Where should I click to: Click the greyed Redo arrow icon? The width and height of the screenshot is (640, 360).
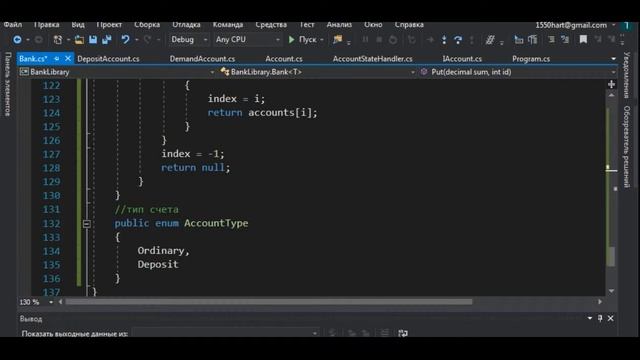tap(147, 40)
